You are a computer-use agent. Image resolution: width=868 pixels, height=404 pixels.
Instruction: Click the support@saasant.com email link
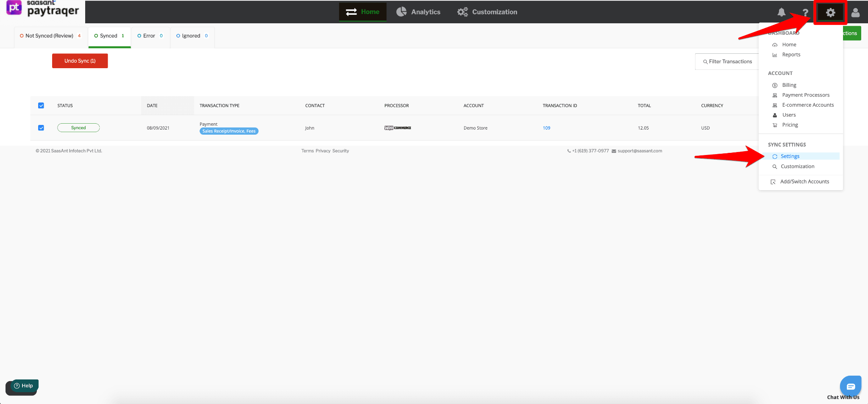pyautogui.click(x=640, y=151)
